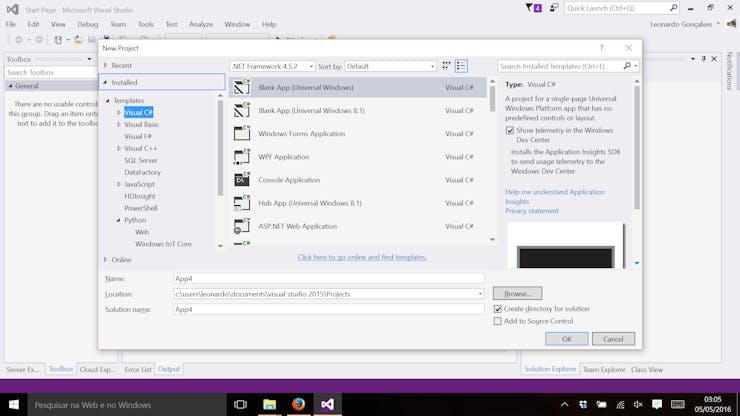Open the Action Center notification icon
This screenshot has width=740, height=416.
[x=656, y=405]
